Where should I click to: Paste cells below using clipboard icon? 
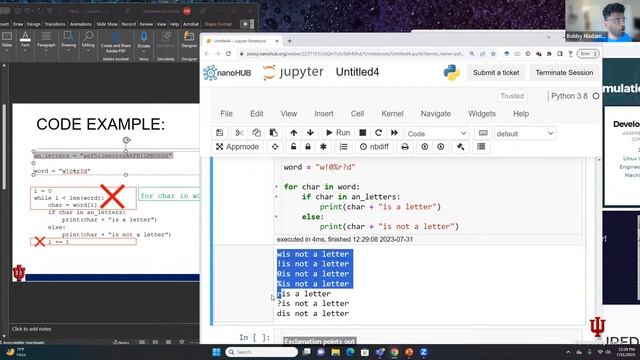click(273, 133)
